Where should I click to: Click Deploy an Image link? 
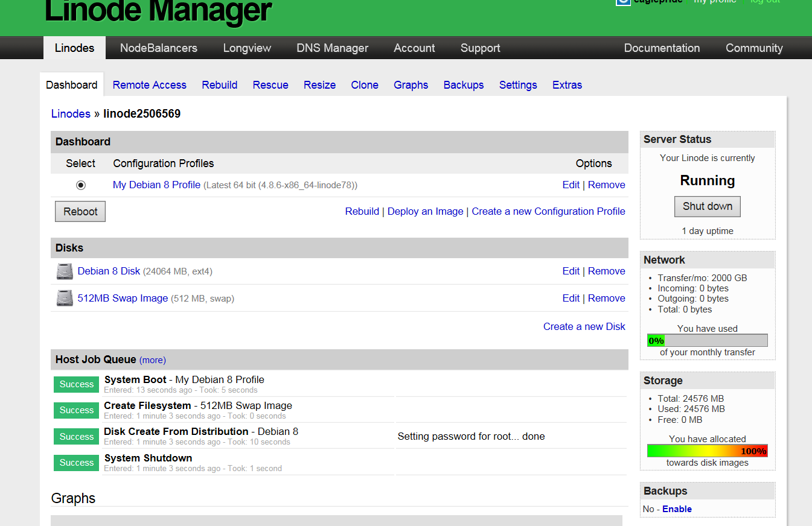coord(426,211)
